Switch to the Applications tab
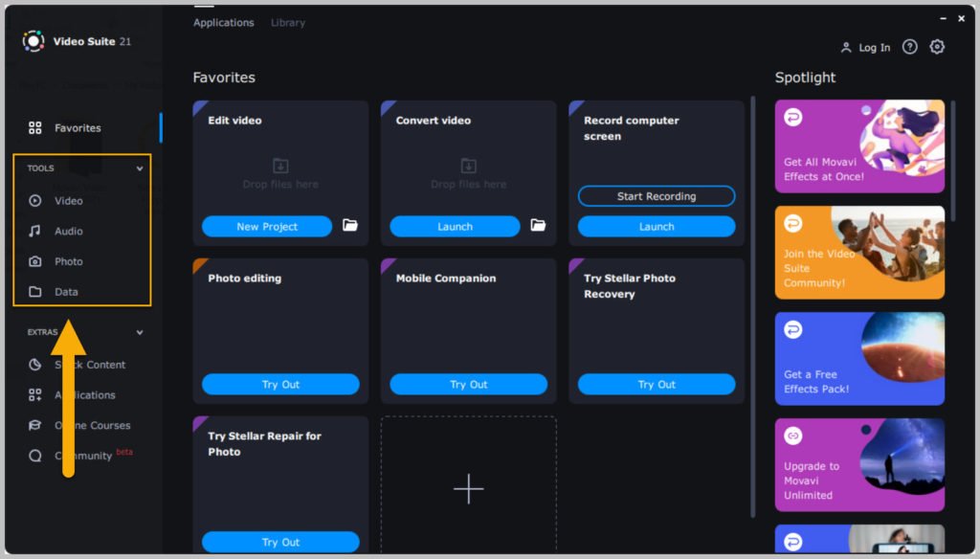Screen dimensions: 980x559 coord(224,23)
